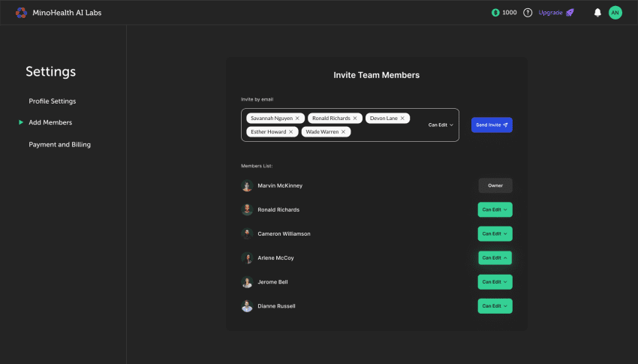The height and width of the screenshot is (364, 638).
Task: Click the Upgrade rocket icon
Action: coord(570,13)
